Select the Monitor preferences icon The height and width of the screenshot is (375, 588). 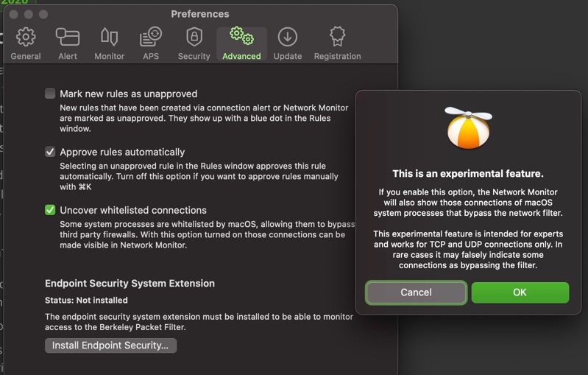pyautogui.click(x=109, y=43)
